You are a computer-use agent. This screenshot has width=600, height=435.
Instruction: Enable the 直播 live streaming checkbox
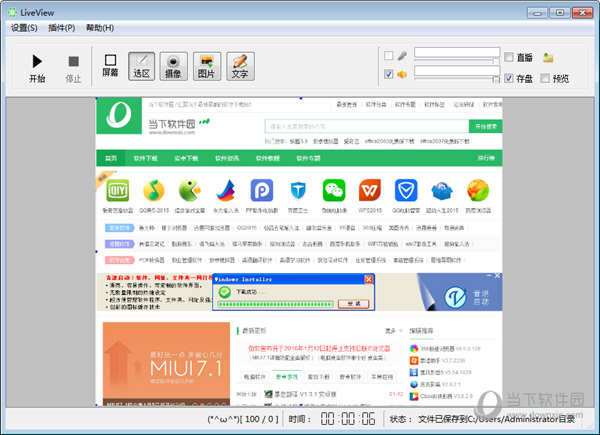[509, 57]
